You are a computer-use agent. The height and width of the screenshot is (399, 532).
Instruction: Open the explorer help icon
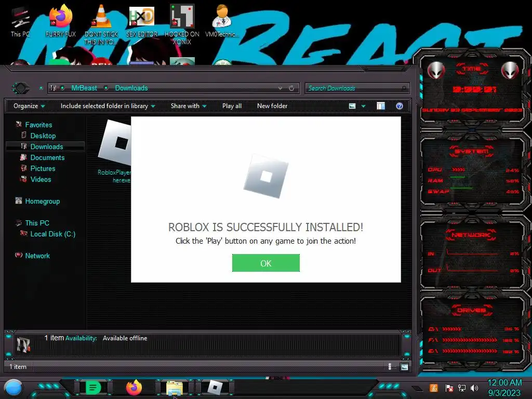point(400,106)
